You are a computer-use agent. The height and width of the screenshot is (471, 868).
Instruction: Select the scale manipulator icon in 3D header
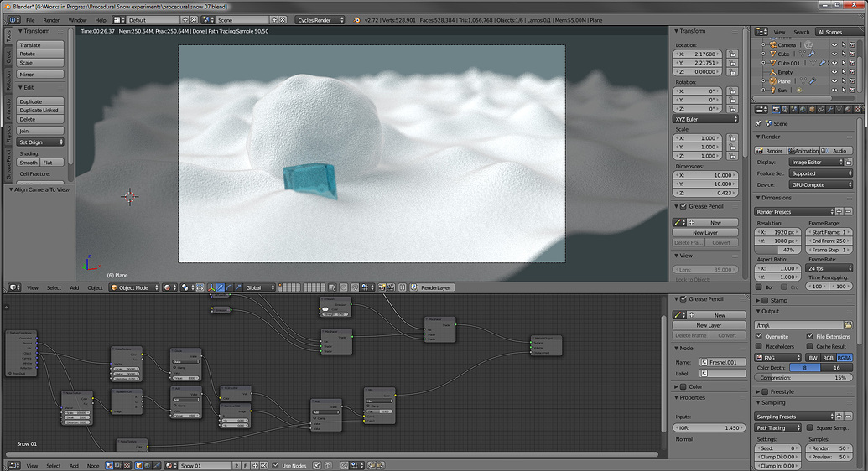(x=238, y=287)
